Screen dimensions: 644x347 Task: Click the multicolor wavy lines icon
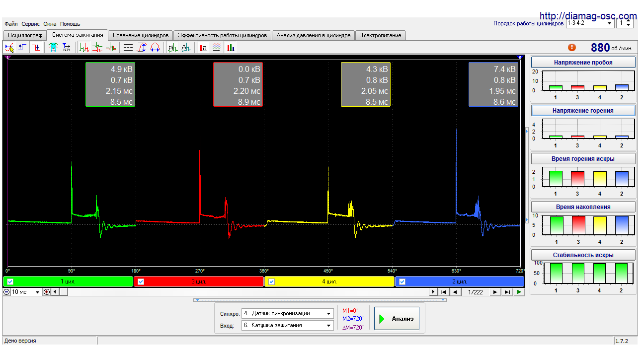click(217, 48)
